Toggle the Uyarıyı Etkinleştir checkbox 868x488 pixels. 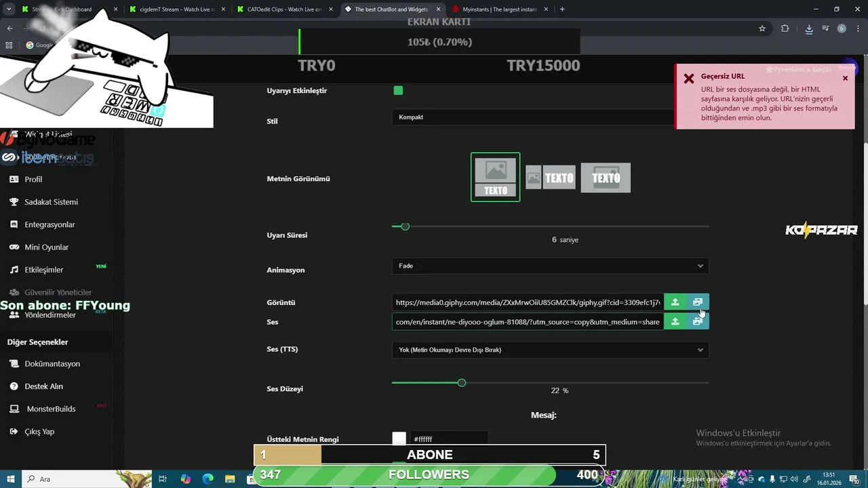(x=398, y=90)
